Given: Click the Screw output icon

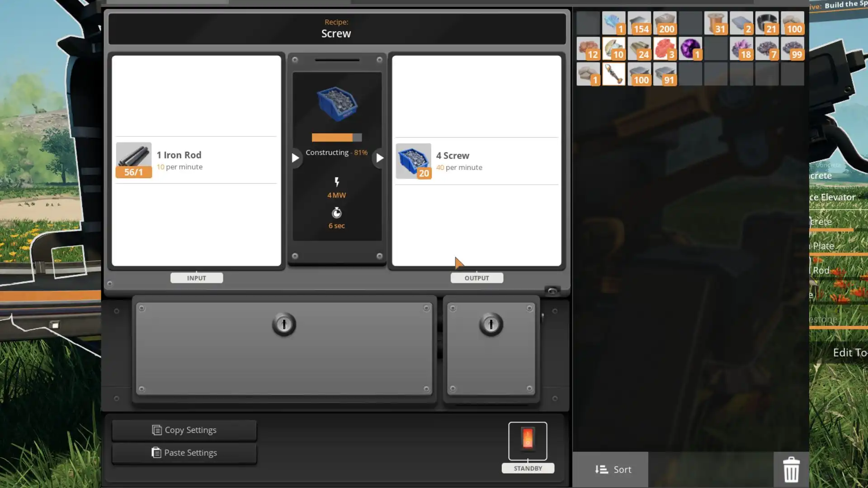Looking at the screenshot, I should [x=414, y=160].
